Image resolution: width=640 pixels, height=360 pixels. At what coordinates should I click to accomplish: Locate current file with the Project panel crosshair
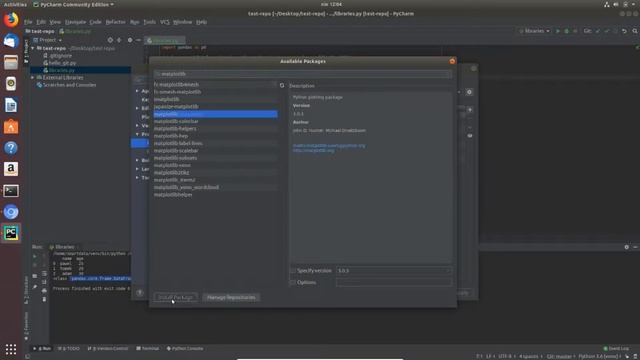pyautogui.click(x=110, y=40)
